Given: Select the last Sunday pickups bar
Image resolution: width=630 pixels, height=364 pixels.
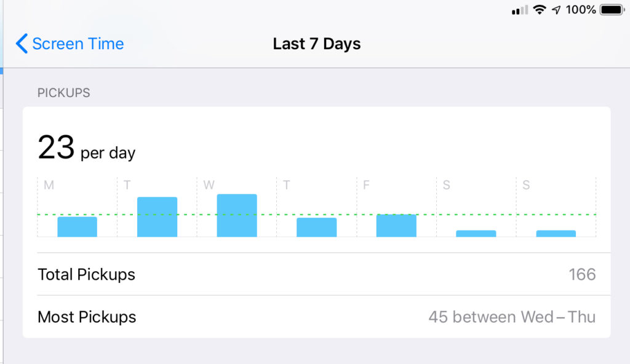Looking at the screenshot, I should pos(556,234).
